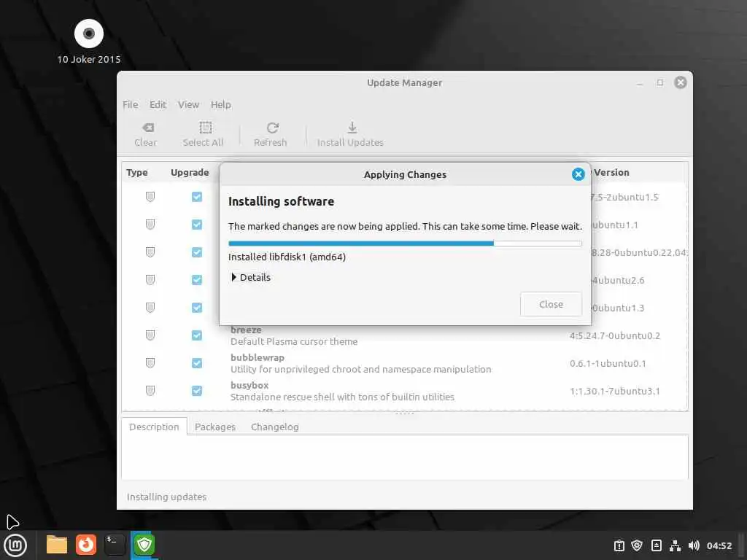Click shield type icon in the 4ubuntu2.6 row

[150, 279]
